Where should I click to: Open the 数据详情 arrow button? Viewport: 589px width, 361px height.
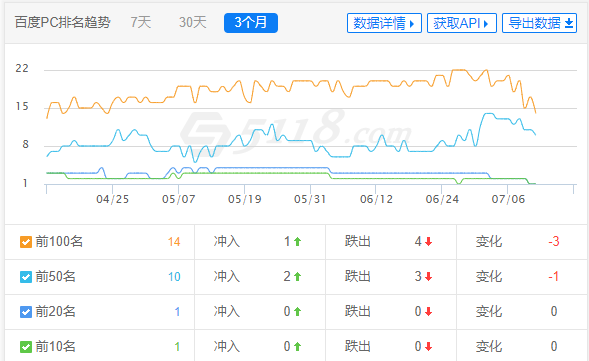tap(384, 23)
